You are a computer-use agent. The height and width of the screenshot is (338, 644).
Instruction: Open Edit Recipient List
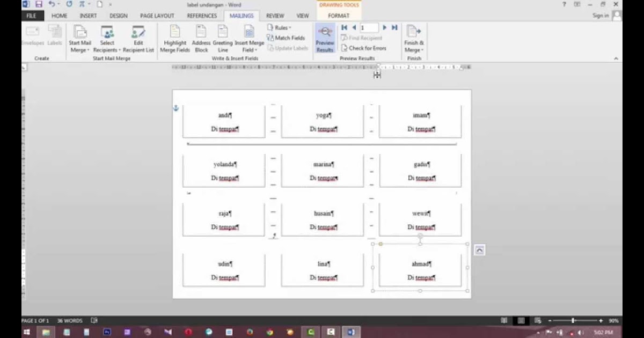coord(138,39)
